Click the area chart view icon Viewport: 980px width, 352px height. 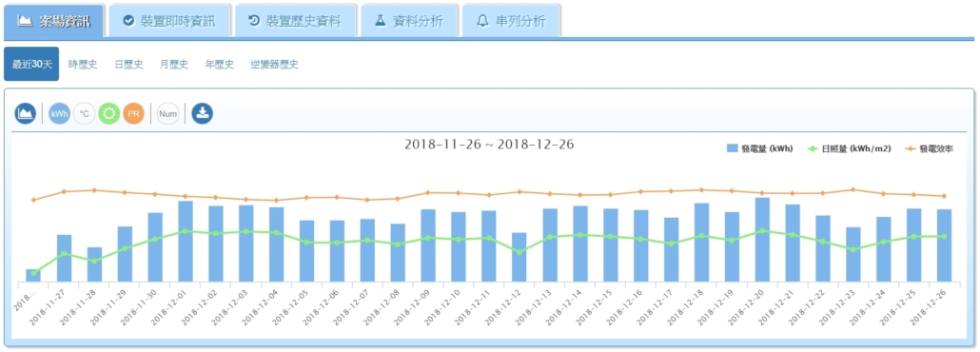[x=25, y=114]
